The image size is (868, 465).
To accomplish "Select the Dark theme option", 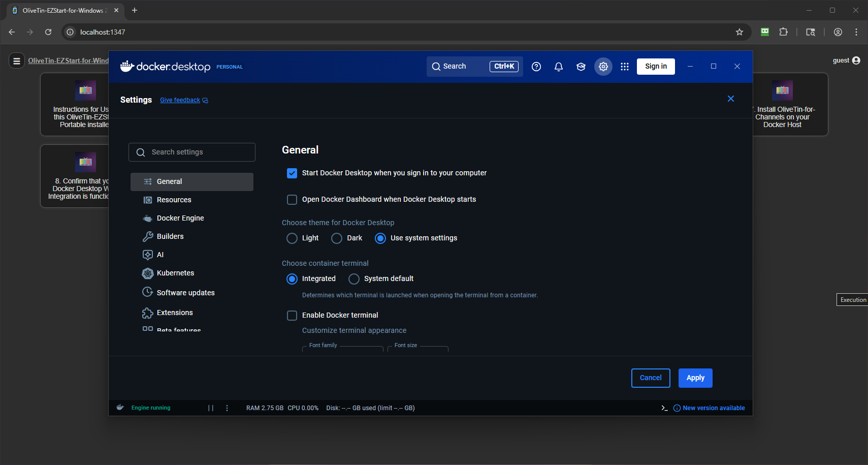I will coord(337,238).
